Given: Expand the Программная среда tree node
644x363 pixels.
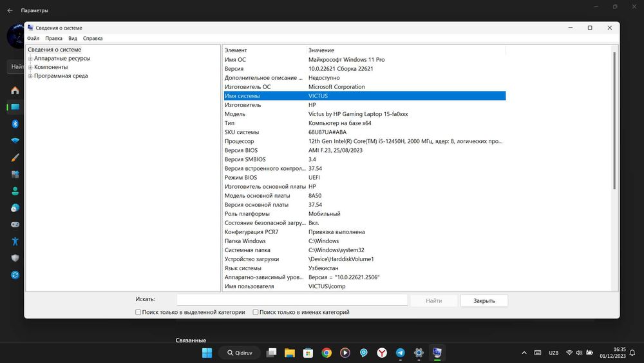Looking at the screenshot, I should [30, 76].
